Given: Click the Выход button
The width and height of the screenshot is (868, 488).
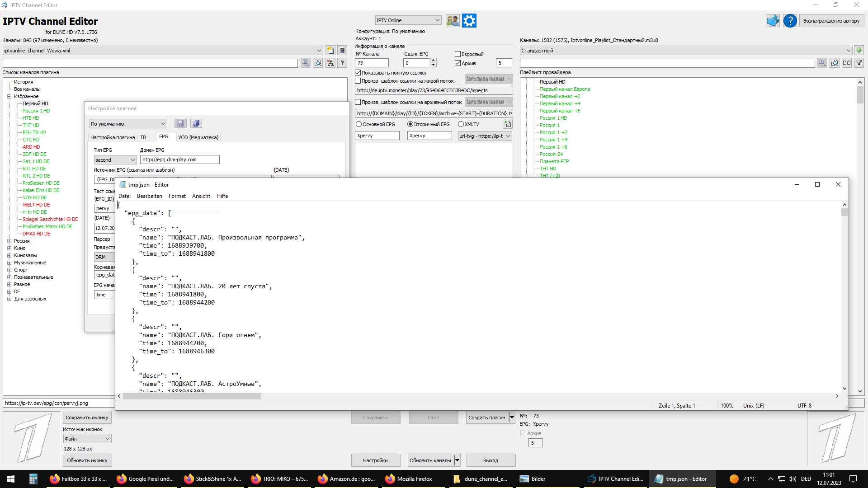Looking at the screenshot, I should pos(491,460).
